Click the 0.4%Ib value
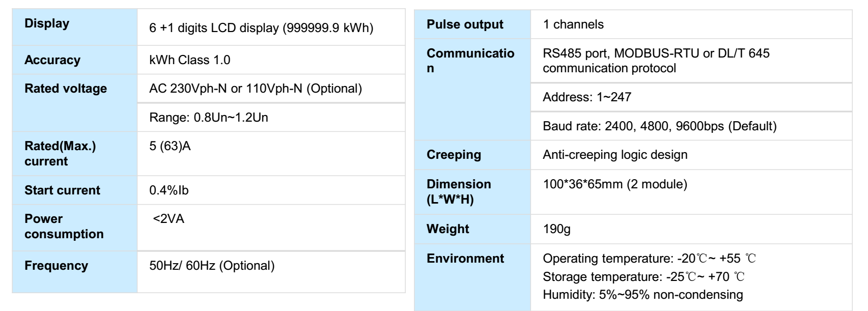Image resolution: width=868 pixels, height=311 pixels. [x=169, y=190]
